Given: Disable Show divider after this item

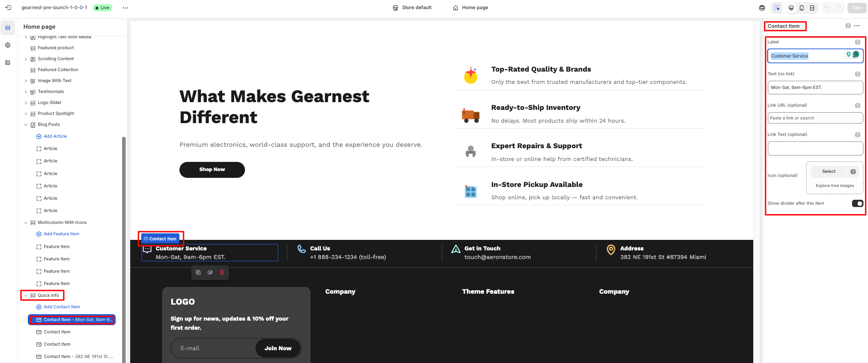Looking at the screenshot, I should tap(857, 203).
